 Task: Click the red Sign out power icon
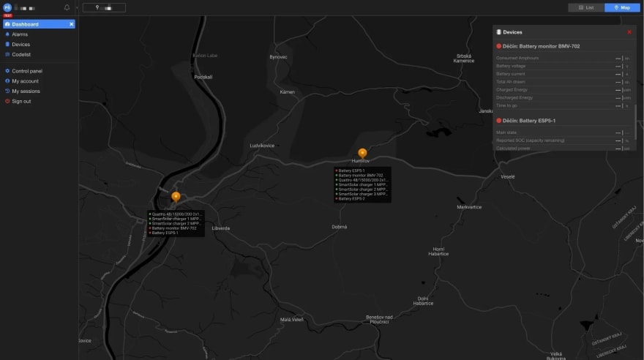7,102
